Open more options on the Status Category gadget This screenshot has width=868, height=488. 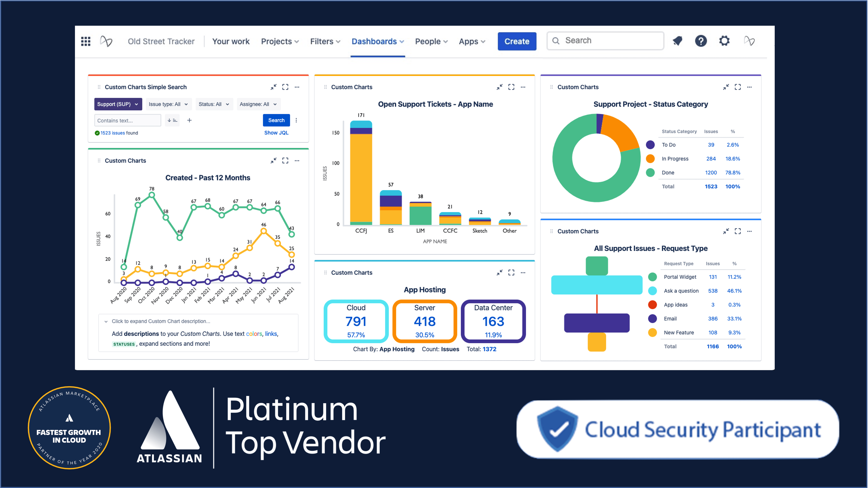(x=749, y=87)
